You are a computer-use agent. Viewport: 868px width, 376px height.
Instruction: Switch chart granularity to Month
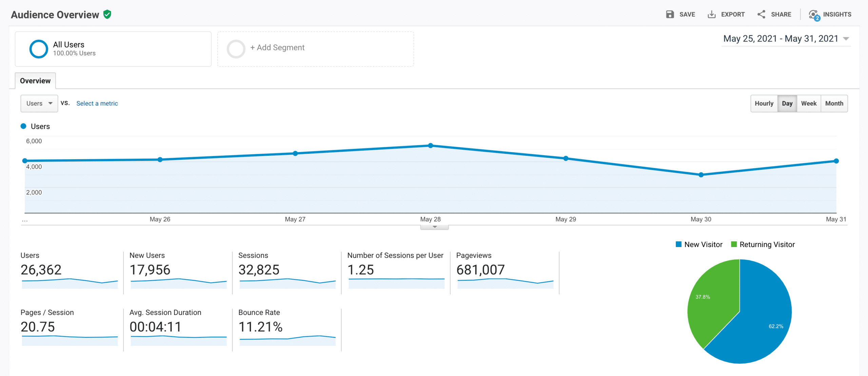pyautogui.click(x=834, y=104)
